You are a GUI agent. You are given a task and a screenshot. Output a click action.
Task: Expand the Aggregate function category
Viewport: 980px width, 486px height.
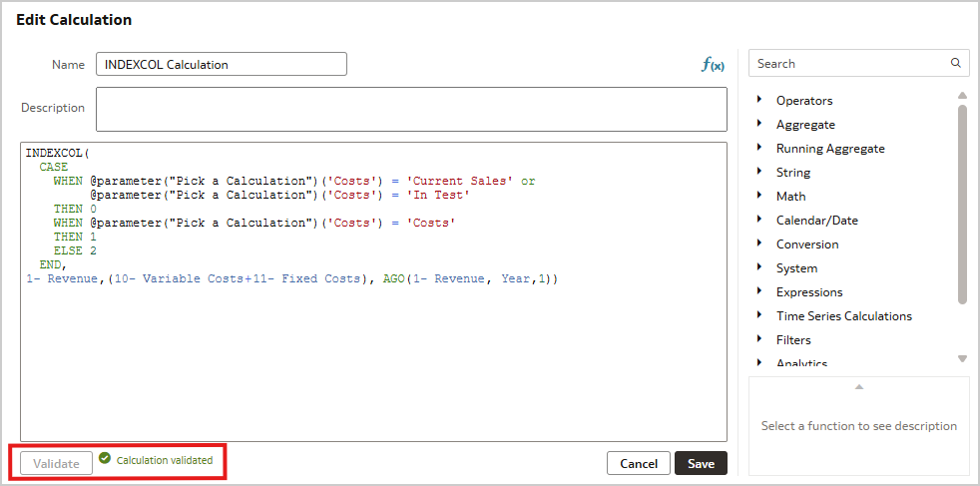coord(759,124)
